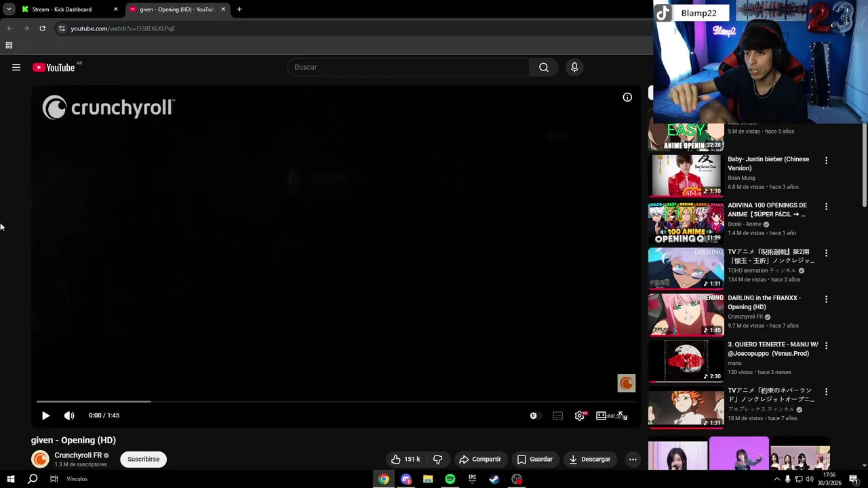
Task: Close the Kick Dashboard tab
Action: click(115, 9)
